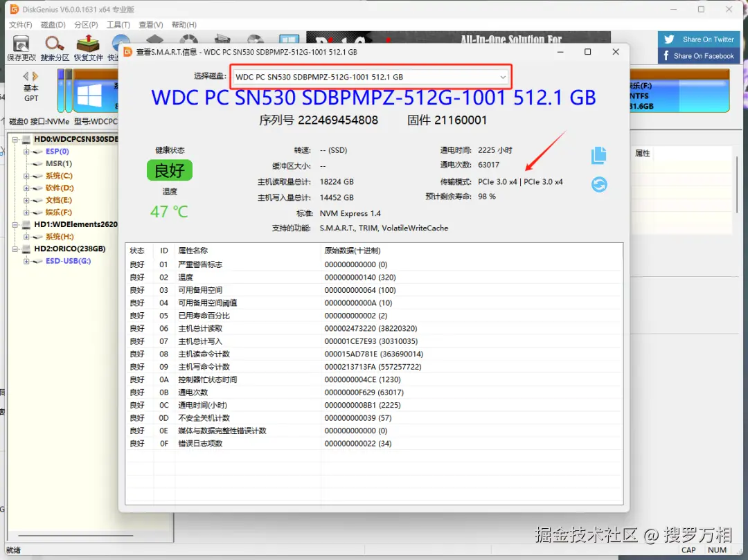Select MSR(1) in the disk tree
This screenshot has width=748, height=560.
click(x=59, y=163)
